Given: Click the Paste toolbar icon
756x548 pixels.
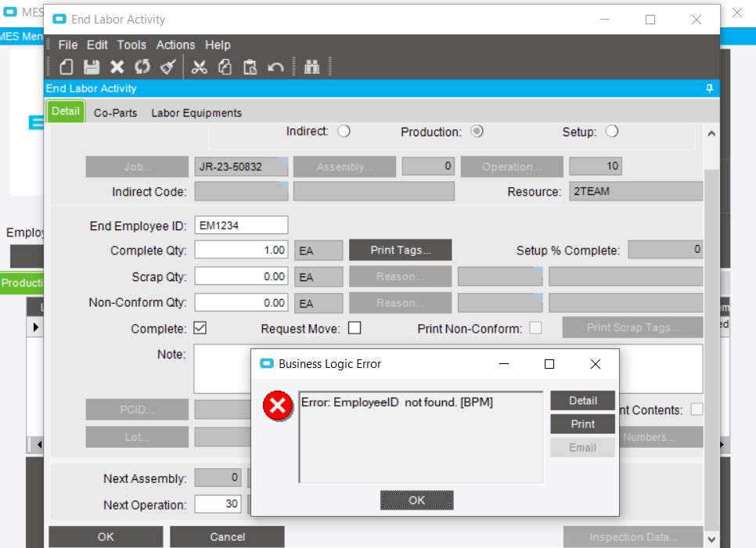Looking at the screenshot, I should (250, 67).
